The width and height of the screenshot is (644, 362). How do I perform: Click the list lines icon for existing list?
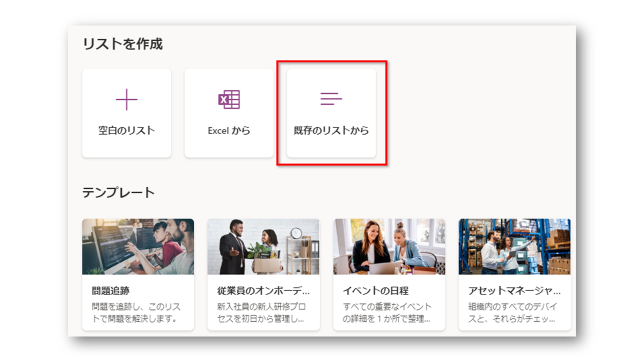pyautogui.click(x=331, y=99)
